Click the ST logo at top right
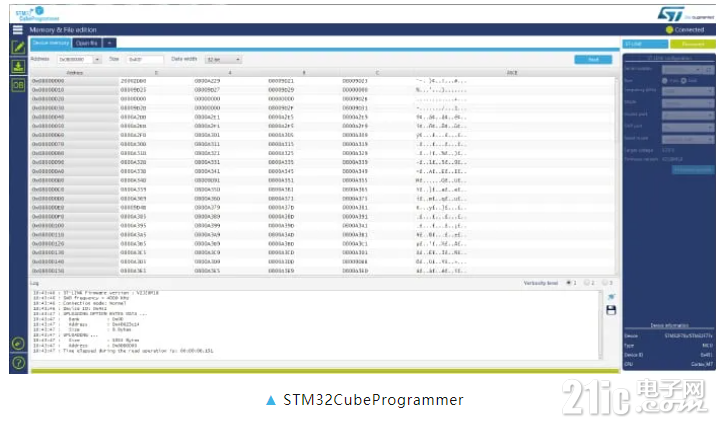The image size is (716, 422). point(671,14)
